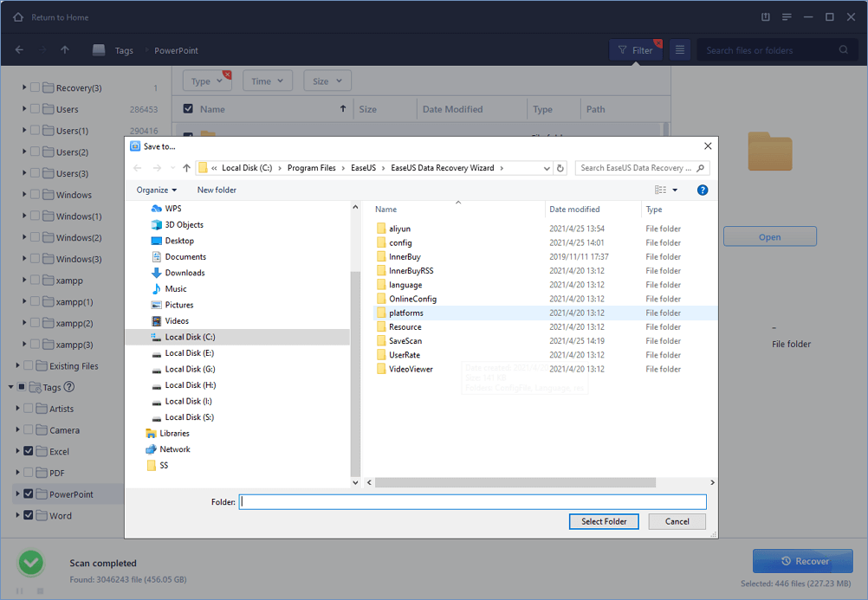Select Local Disk (S:) in navigation pane

tap(183, 417)
